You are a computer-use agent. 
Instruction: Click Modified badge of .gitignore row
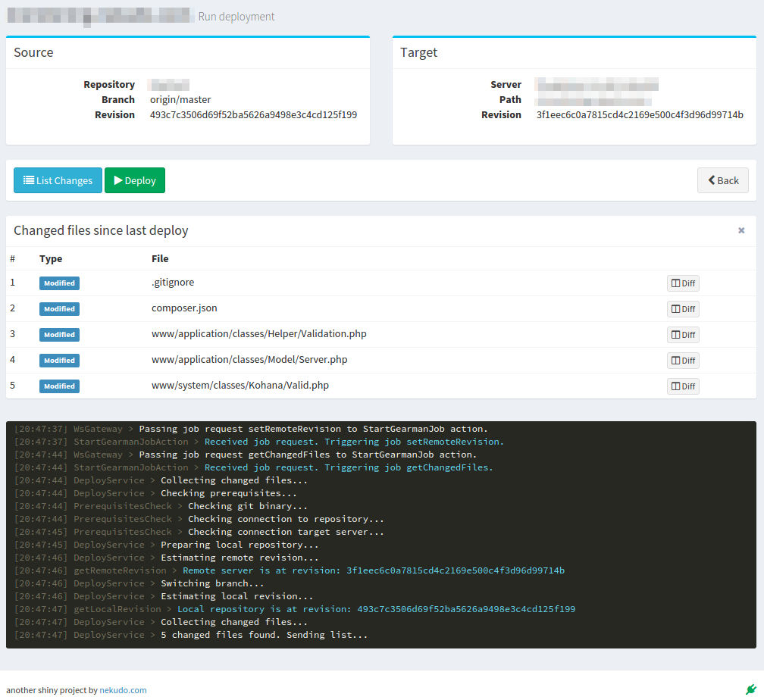point(59,283)
